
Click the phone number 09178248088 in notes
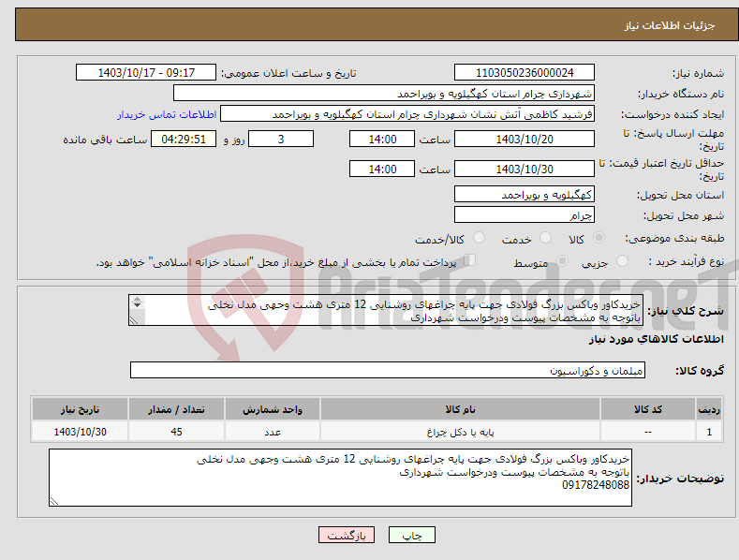[596, 484]
